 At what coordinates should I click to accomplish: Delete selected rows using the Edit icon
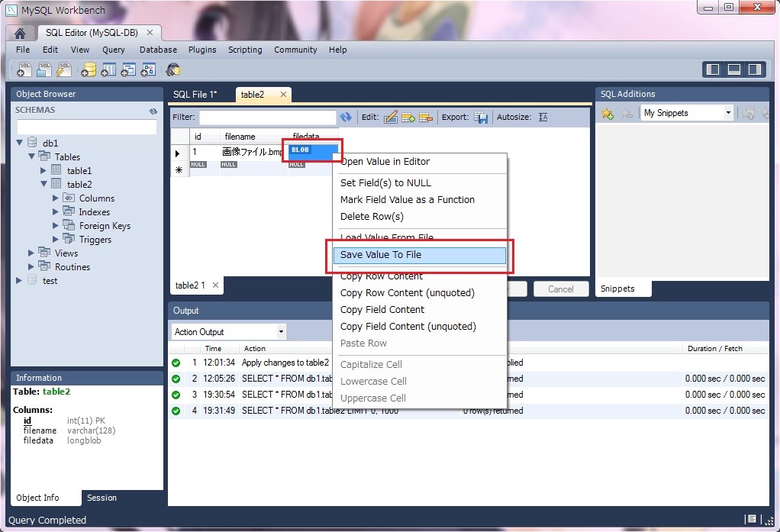426,118
